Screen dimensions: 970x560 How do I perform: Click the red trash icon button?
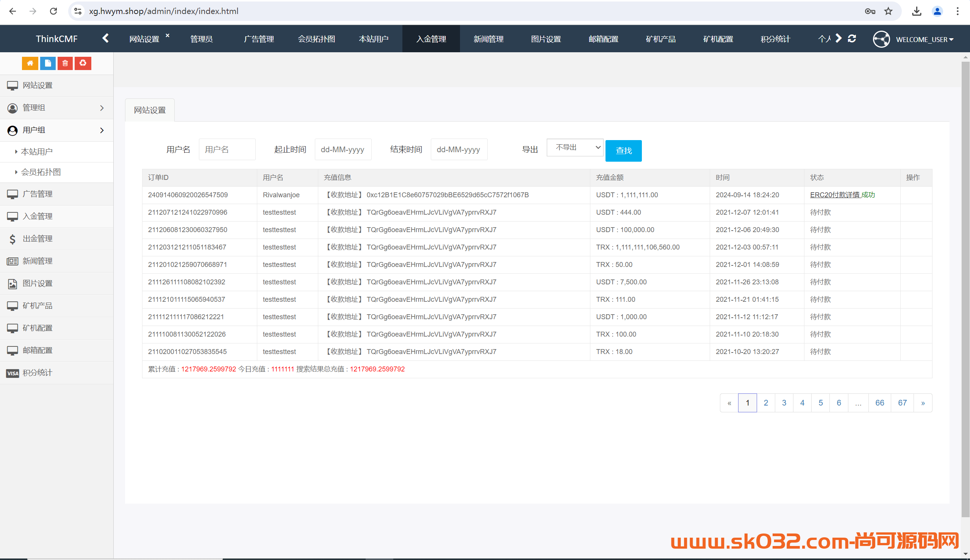point(66,63)
